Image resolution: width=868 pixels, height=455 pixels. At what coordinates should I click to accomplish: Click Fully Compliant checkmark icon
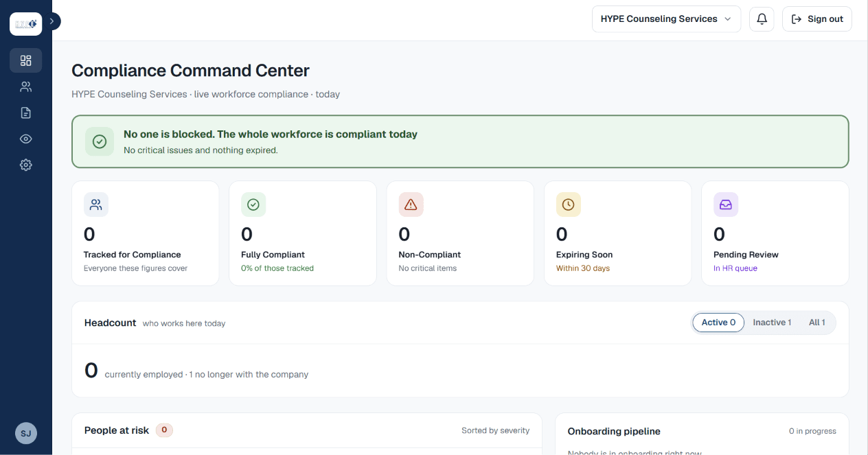coord(253,205)
